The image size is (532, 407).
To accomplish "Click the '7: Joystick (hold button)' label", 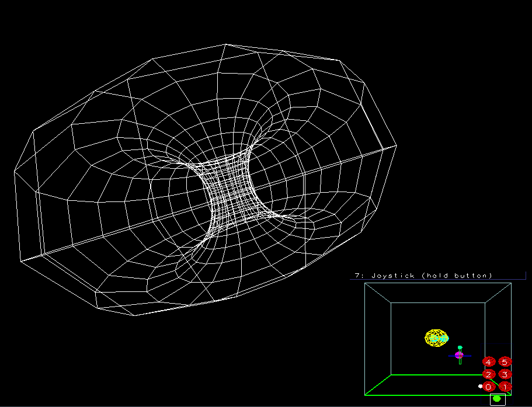I will pos(423,275).
